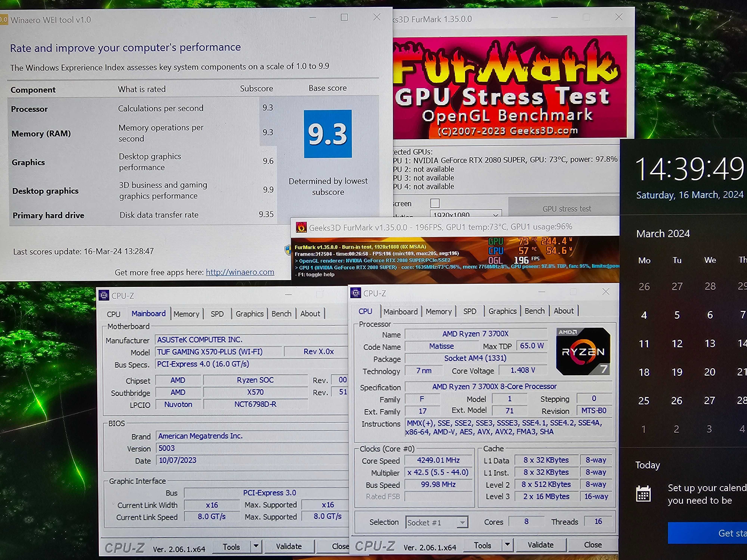Click the TUF GAMING X570-PLUS (WI-FI) model field

[218, 352]
